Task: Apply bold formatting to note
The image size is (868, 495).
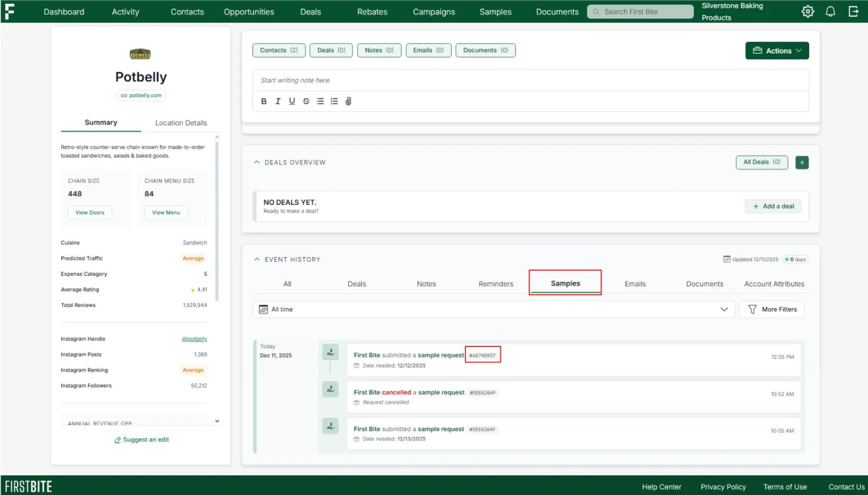Action: 264,101
